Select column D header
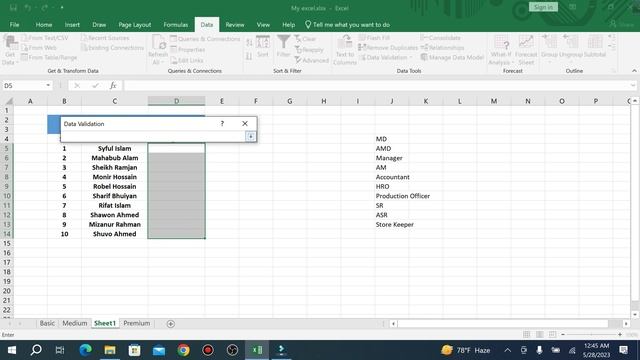 [x=176, y=101]
